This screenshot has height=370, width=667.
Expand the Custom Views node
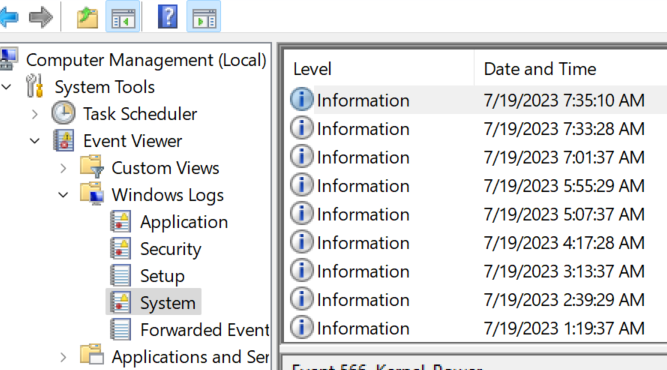click(x=63, y=168)
